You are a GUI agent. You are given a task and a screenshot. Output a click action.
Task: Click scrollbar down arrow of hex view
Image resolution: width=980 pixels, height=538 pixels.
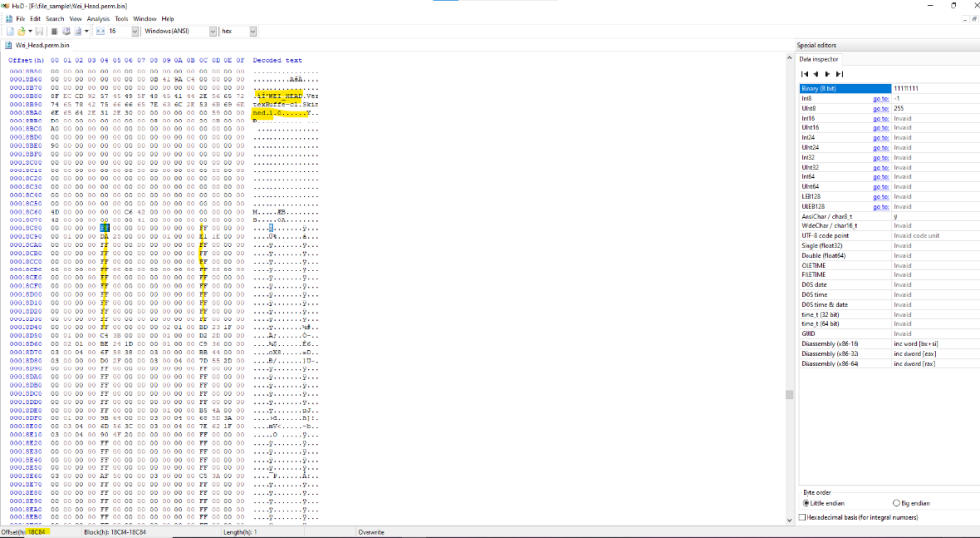pos(789,520)
